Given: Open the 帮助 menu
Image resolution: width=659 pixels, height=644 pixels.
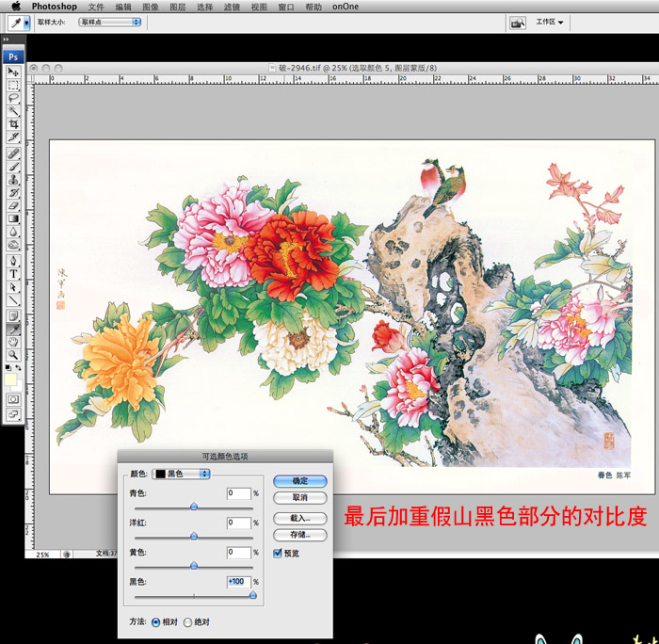Looking at the screenshot, I should [313, 7].
